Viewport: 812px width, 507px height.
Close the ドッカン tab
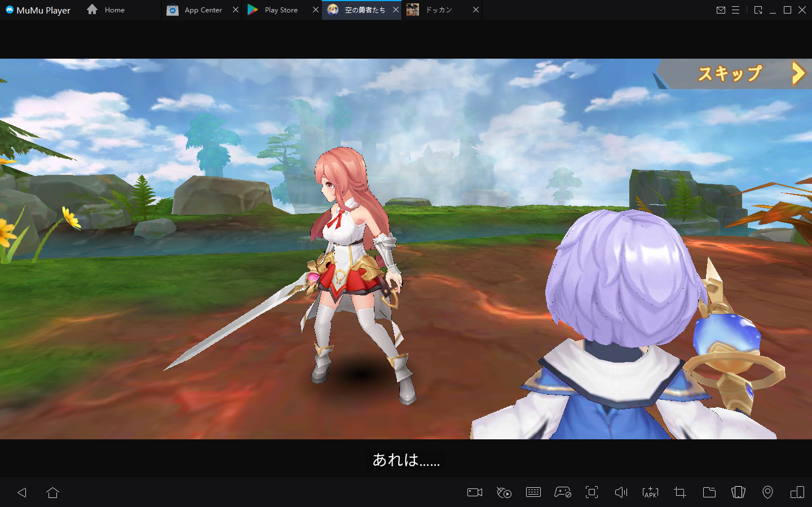click(476, 10)
